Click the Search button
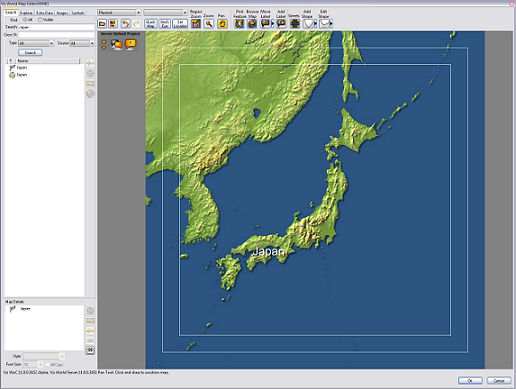The height and width of the screenshot is (389, 516). coord(30,53)
